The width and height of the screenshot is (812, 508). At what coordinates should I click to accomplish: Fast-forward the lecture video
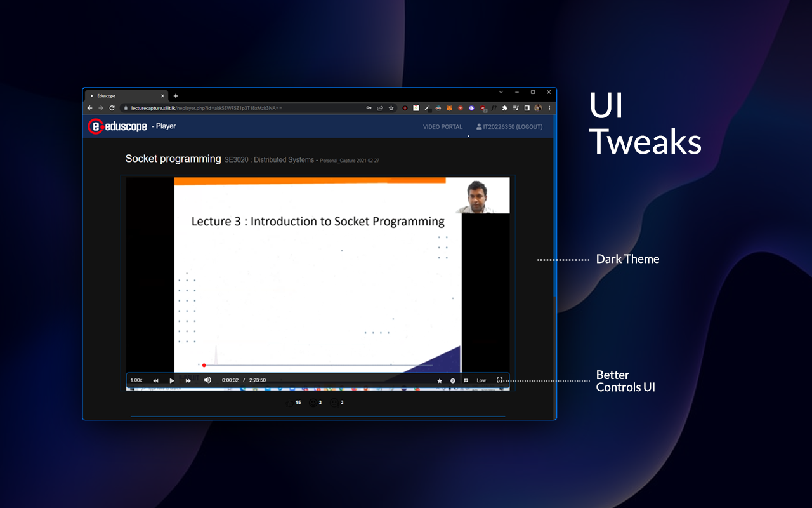[188, 380]
